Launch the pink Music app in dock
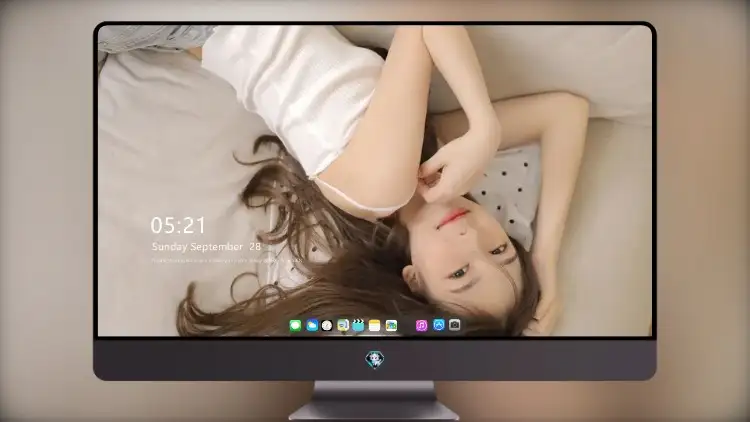750x422 pixels. pyautogui.click(x=421, y=325)
